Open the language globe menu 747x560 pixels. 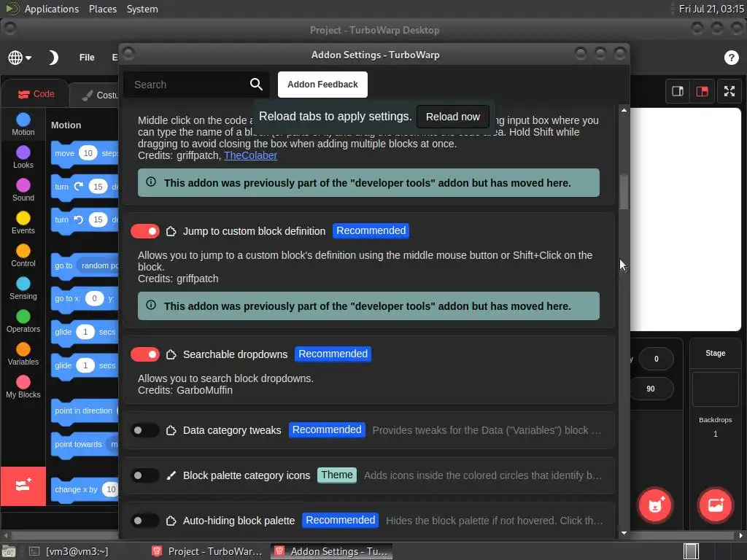pyautogui.click(x=20, y=58)
